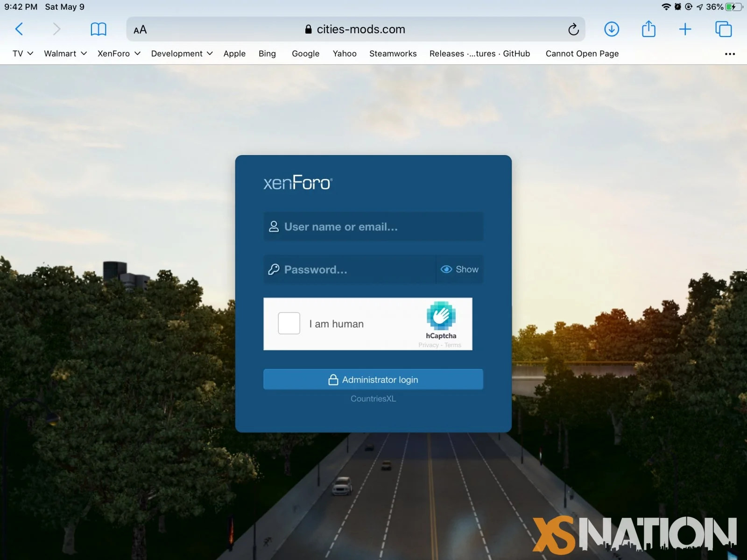Check the I am human box
This screenshot has width=747, height=560.
point(289,323)
